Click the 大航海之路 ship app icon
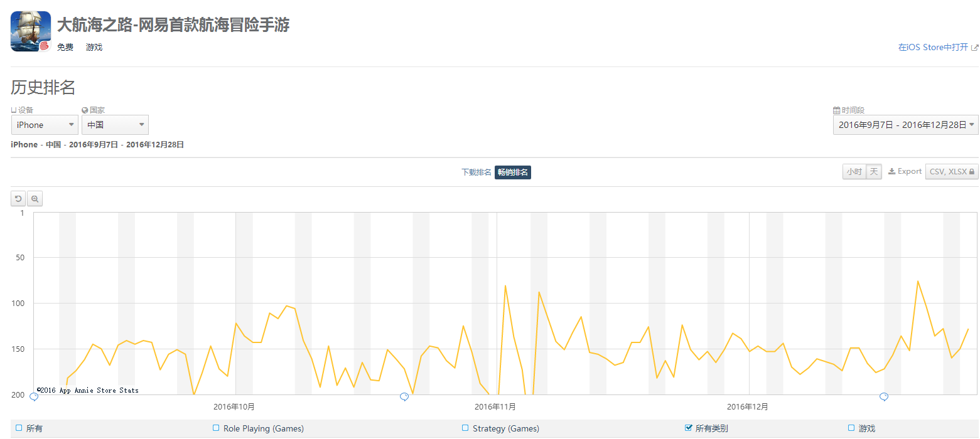The height and width of the screenshot is (439, 980). 31,31
